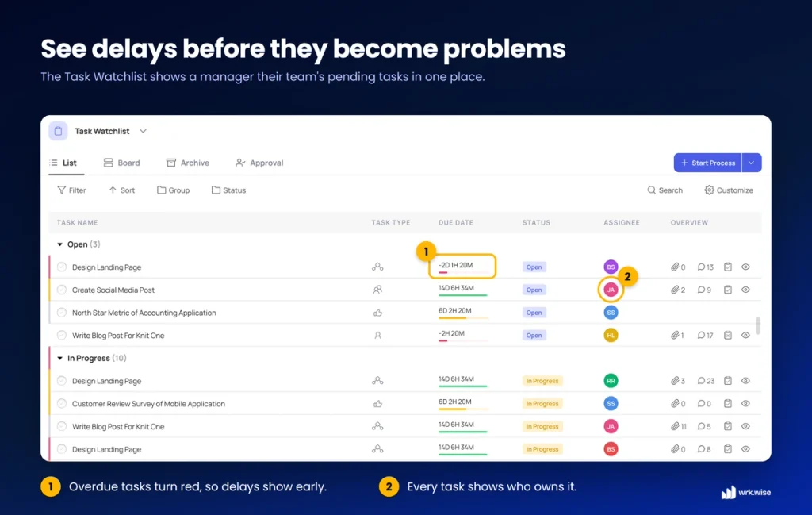Open the 9 comments on Create Social Media Post
The image size is (812, 515).
tap(704, 290)
